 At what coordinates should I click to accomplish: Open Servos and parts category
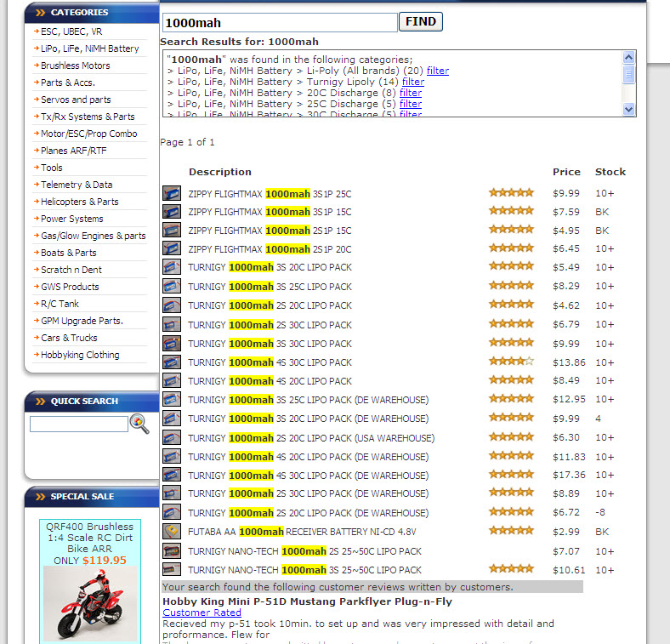76,100
